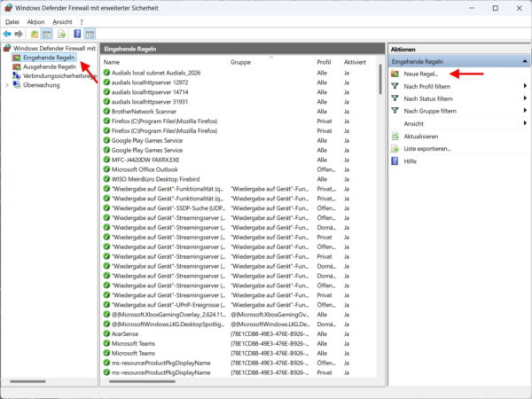Click the Up one level folder icon
This screenshot has height=399, width=532.
pos(35,34)
